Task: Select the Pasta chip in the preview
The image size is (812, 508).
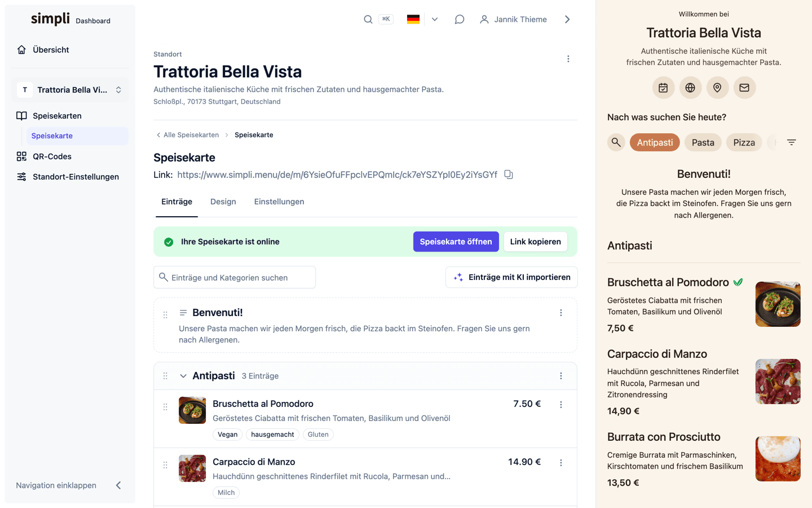Action: 703,142
